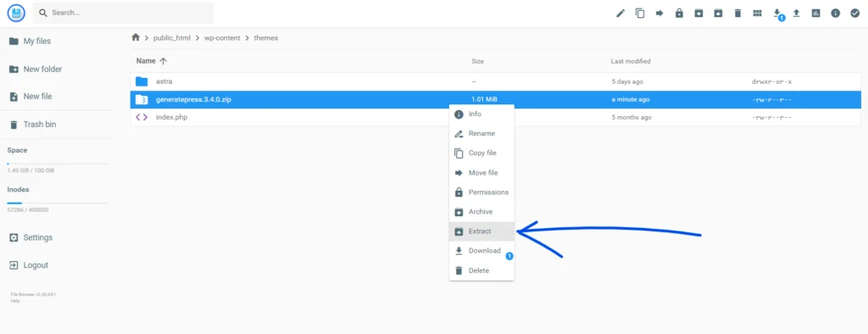Click the search magnifier icon
This screenshot has width=868, height=334.
(x=43, y=13)
